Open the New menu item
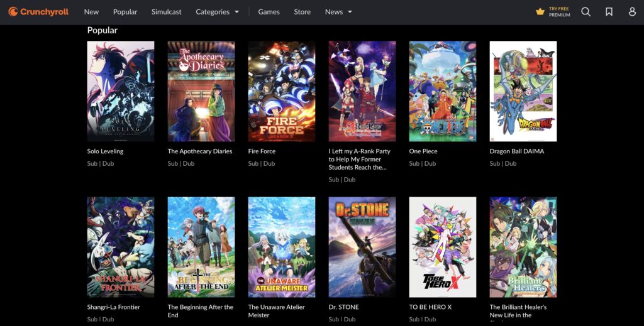The height and width of the screenshot is (326, 644). click(x=91, y=12)
